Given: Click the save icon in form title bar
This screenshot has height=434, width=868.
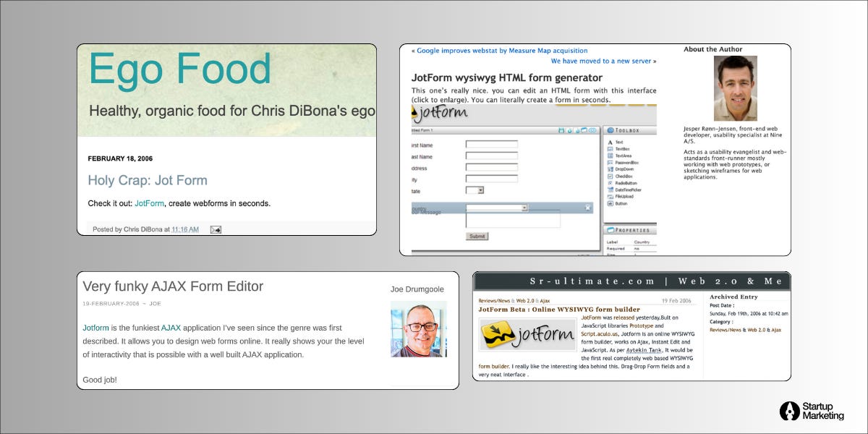Looking at the screenshot, I should (x=561, y=131).
